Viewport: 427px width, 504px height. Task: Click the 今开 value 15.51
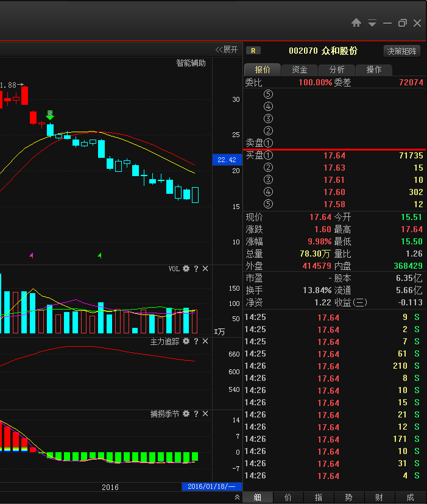pyautogui.click(x=411, y=218)
